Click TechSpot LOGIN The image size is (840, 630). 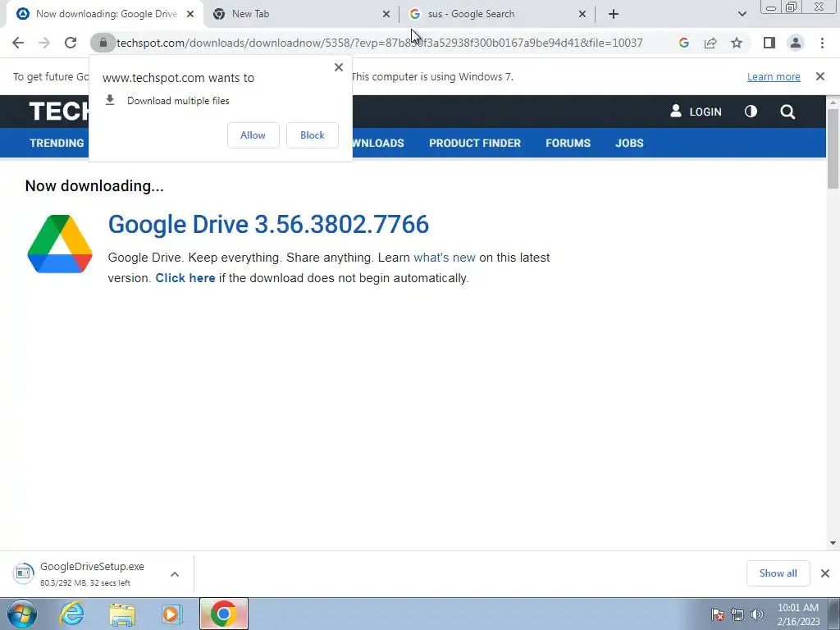coord(696,112)
